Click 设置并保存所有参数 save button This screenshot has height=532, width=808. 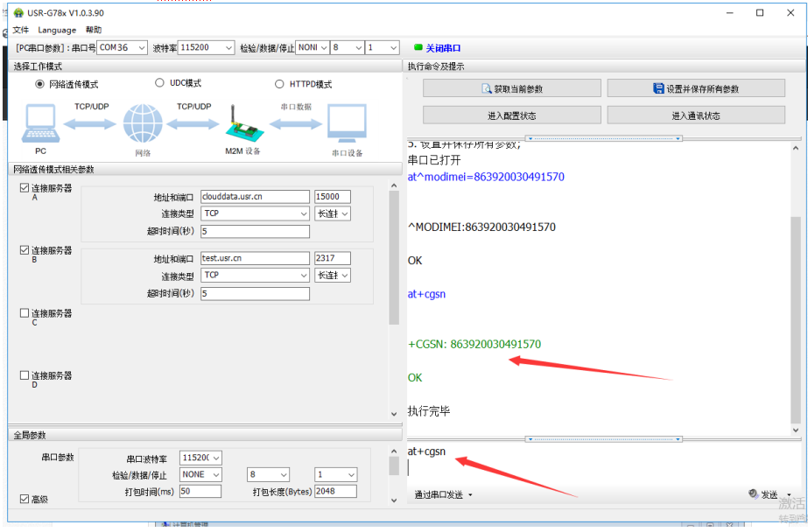point(696,88)
